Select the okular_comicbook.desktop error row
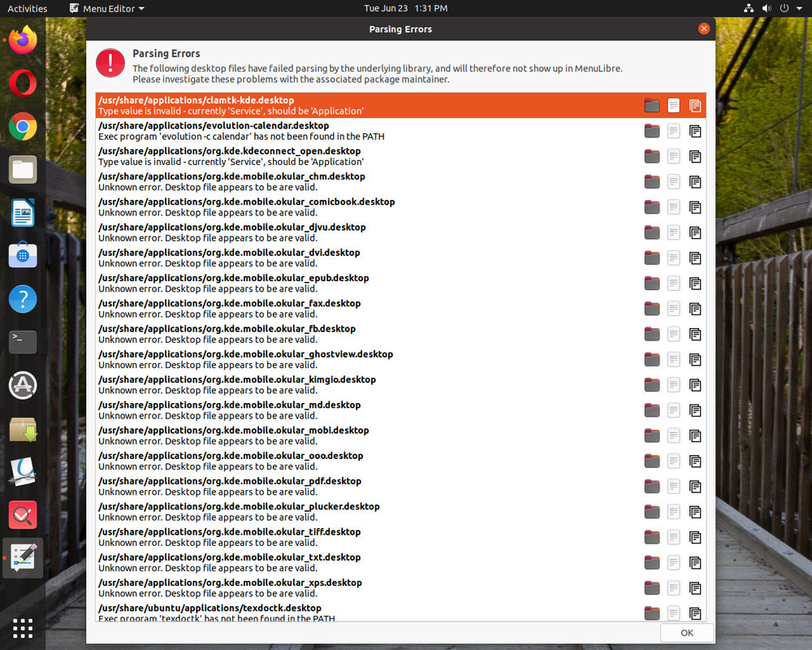This screenshot has height=650, width=812. 401,207
